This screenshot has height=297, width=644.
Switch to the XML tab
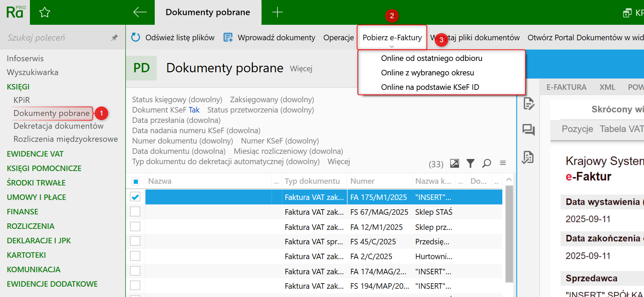pos(607,87)
